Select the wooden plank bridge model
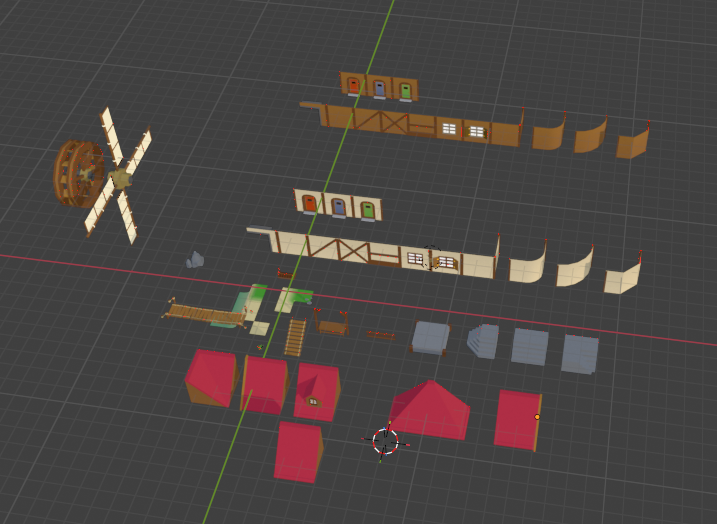Screen dimensions: 717x524 click(x=205, y=314)
